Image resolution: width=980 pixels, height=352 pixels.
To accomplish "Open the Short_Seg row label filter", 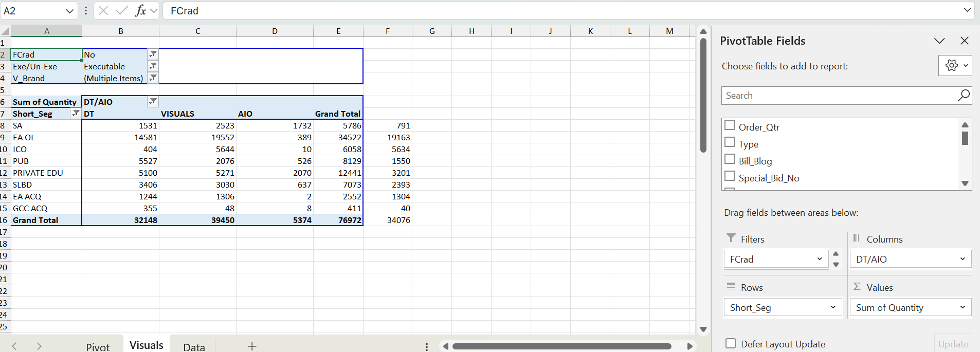I will click(76, 113).
